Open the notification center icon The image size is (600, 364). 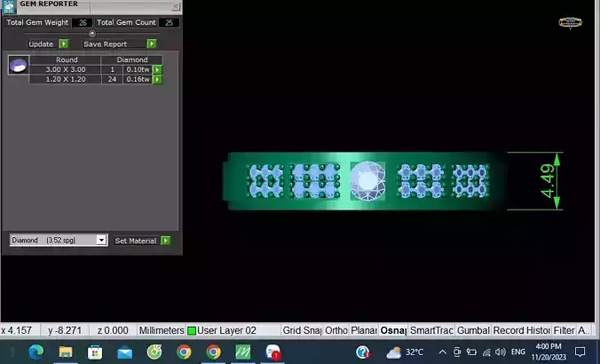[580, 352]
